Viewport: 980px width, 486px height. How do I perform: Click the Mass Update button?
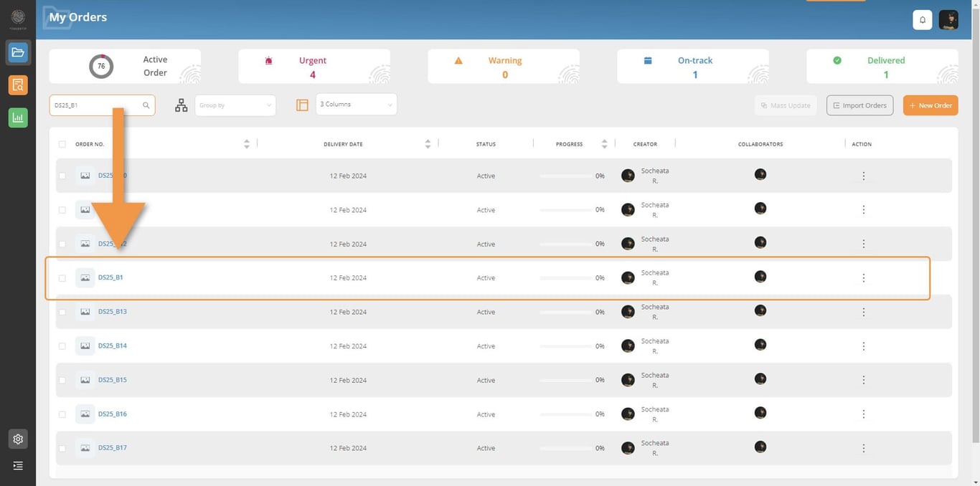[786, 105]
